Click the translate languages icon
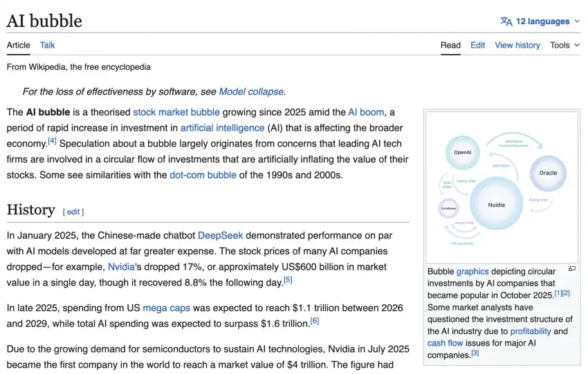 (506, 21)
